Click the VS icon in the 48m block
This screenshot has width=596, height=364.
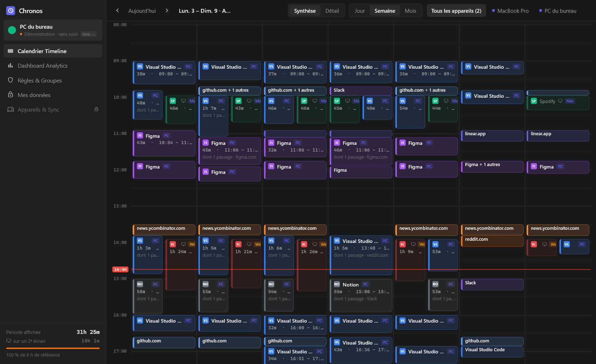coord(140,96)
